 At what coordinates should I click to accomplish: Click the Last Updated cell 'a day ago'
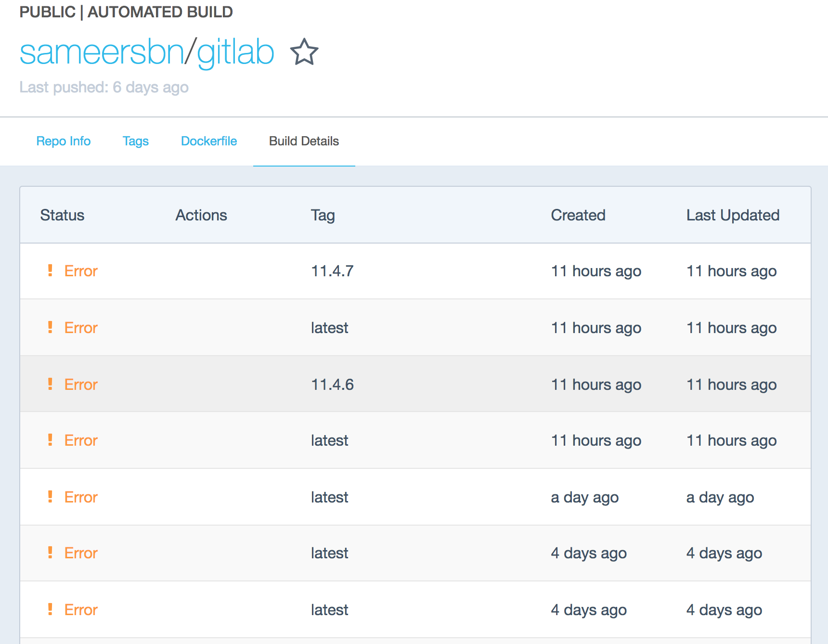720,497
